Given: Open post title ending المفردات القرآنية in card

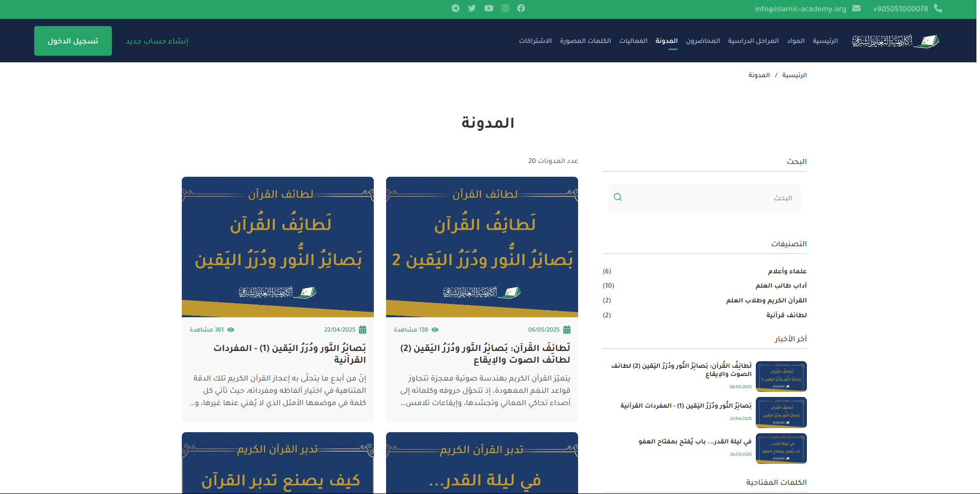Looking at the screenshot, I should point(290,354).
